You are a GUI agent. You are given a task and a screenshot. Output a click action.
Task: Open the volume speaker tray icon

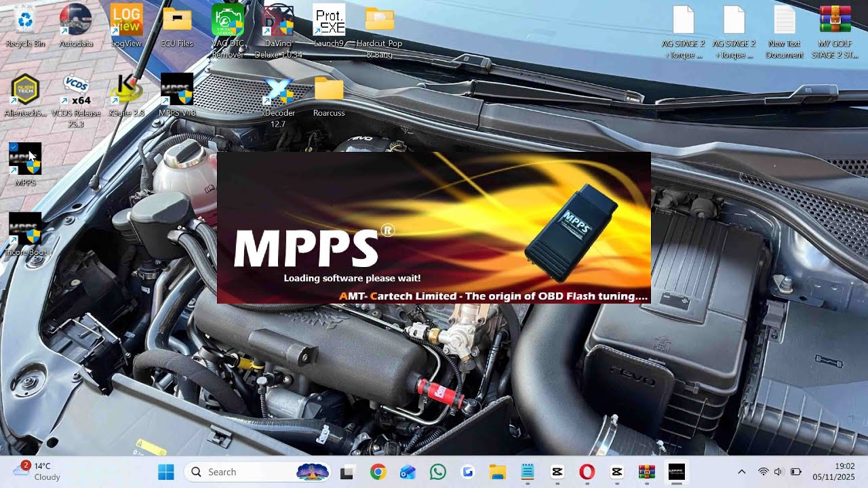click(x=778, y=472)
